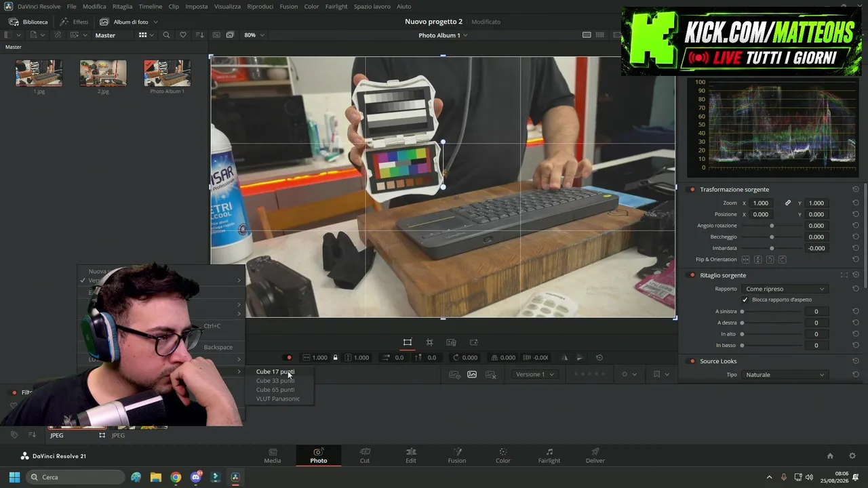Open the Windows Start menu
This screenshot has height=488, width=868.
(14, 477)
